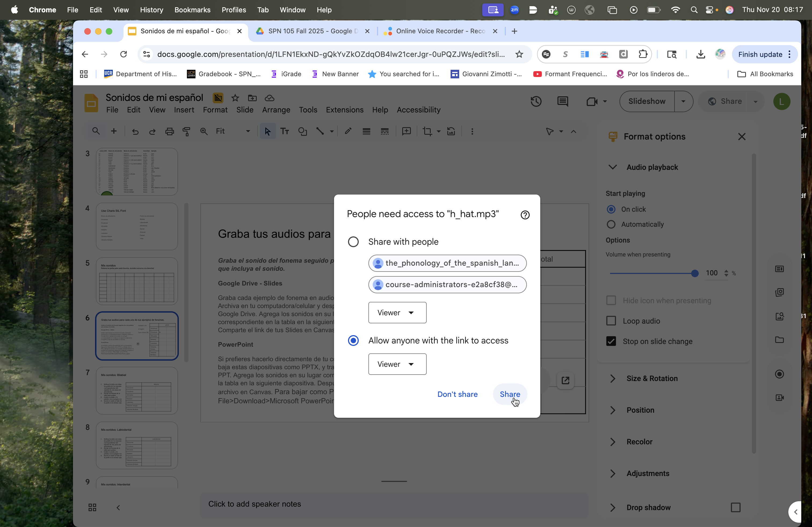Click the crop image icon
This screenshot has height=527, width=812.
[x=427, y=131]
